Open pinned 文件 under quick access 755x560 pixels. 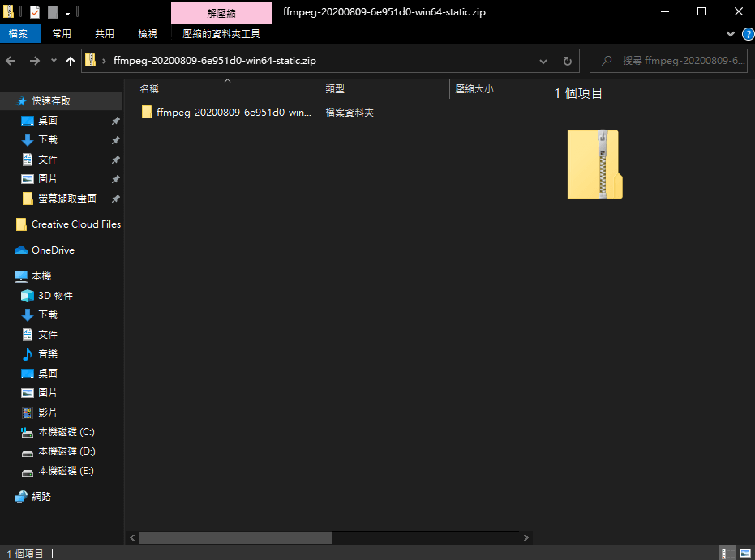[x=48, y=159]
